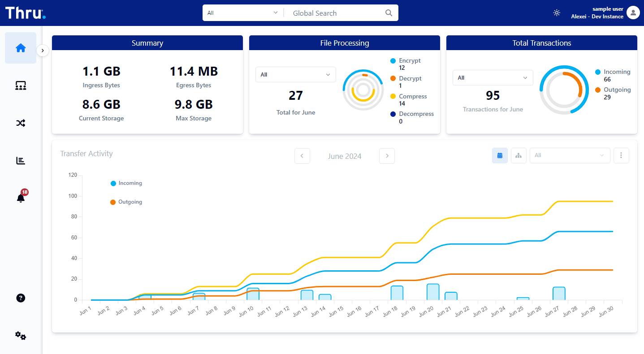Toggle calendar view in Transfer Activity
Image resolution: width=644 pixels, height=354 pixels.
click(x=500, y=155)
